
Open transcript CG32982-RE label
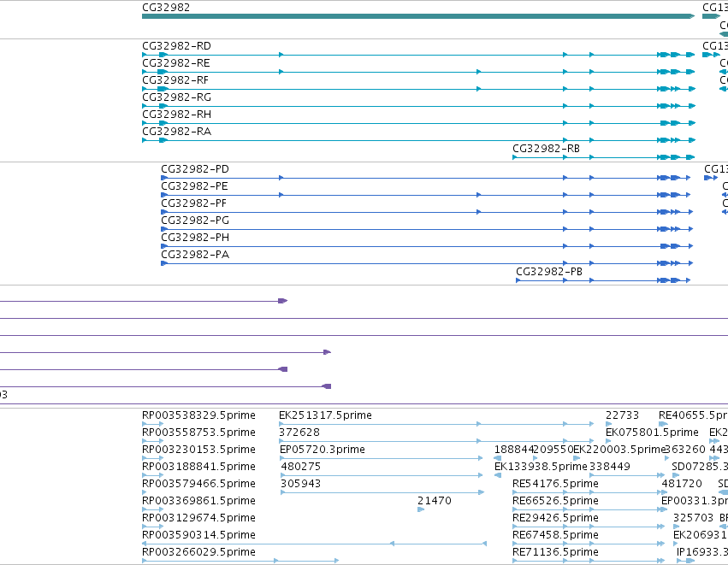tap(176, 63)
